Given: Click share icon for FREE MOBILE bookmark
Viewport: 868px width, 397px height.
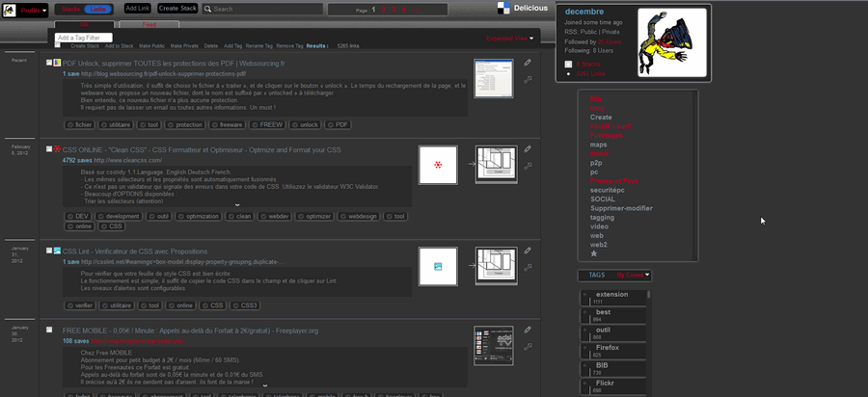Looking at the screenshot, I should [529, 346].
